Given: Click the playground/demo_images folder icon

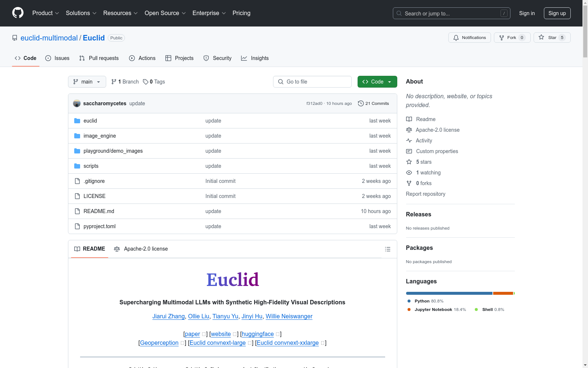Looking at the screenshot, I should (77, 151).
